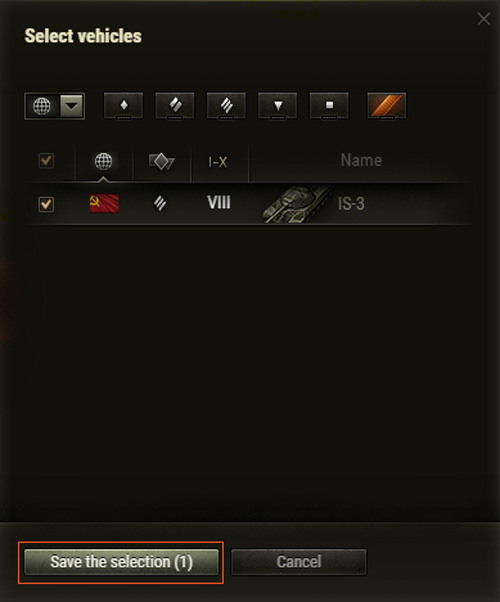Toggle the orange stripe vehicle filter
Screen dimensions: 500x602
point(387,106)
